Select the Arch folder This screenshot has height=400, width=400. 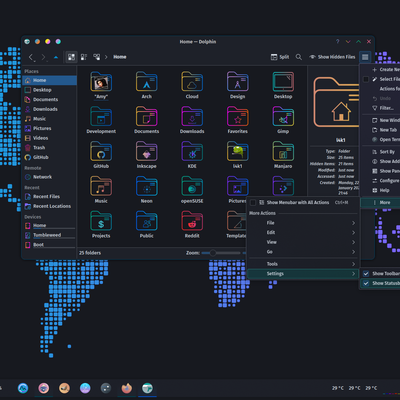[146, 85]
